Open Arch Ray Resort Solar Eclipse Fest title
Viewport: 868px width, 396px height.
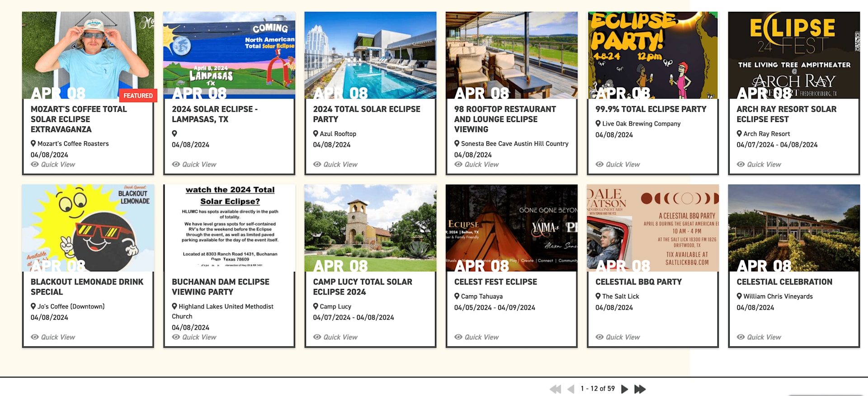pos(786,114)
